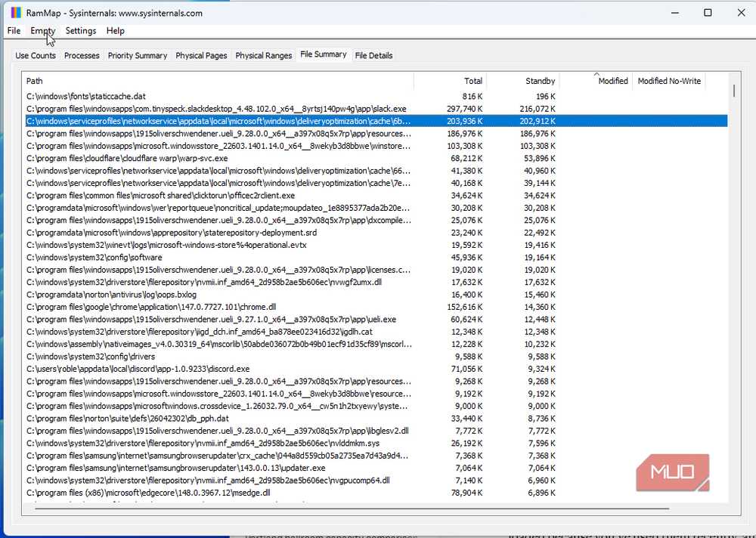Select the File Summary tab

(323, 54)
